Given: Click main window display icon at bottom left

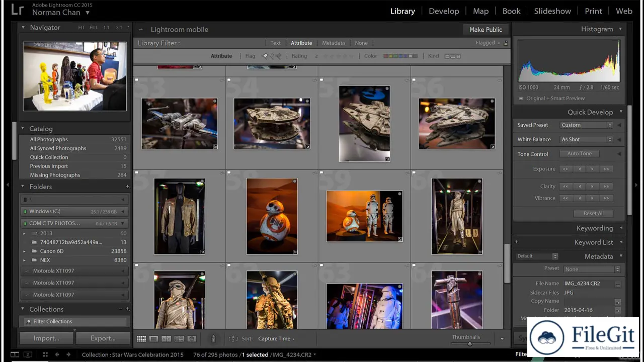Looking at the screenshot, I should [15, 354].
